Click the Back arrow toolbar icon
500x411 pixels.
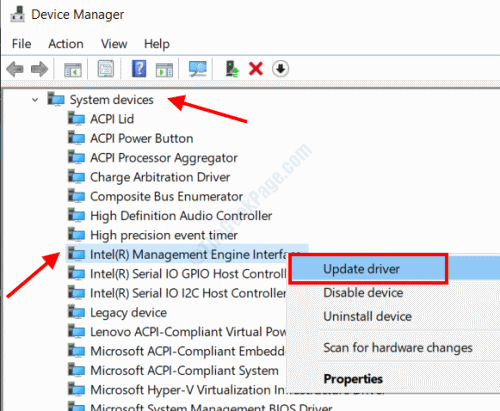click(x=15, y=69)
